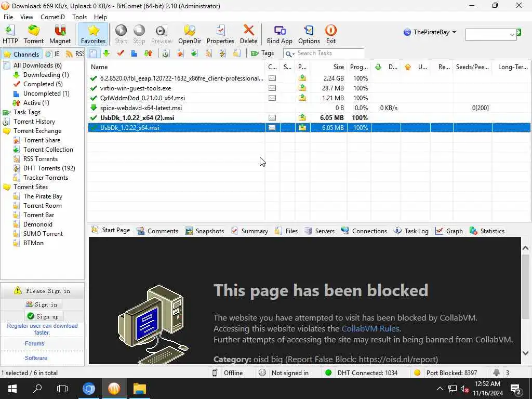This screenshot has width=532, height=399.
Task: Click the Search Tasks input field
Action: pos(330,54)
